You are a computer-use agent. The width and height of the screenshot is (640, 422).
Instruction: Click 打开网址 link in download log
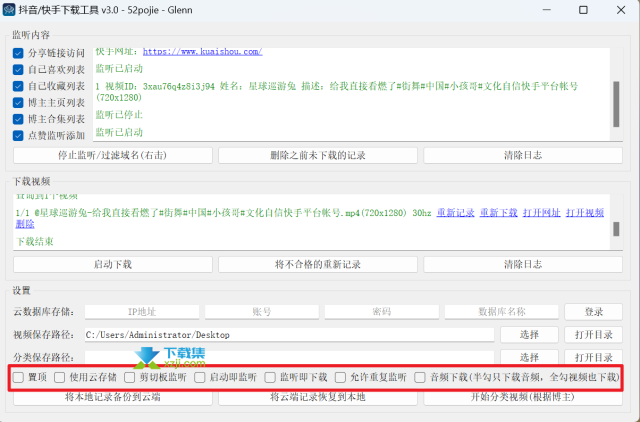pos(542,213)
